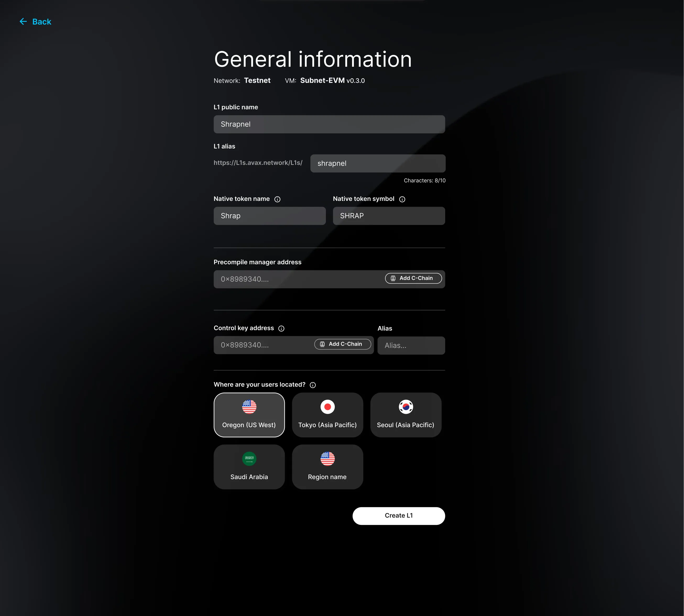Add C-Chain to Precompile manager address

(413, 278)
